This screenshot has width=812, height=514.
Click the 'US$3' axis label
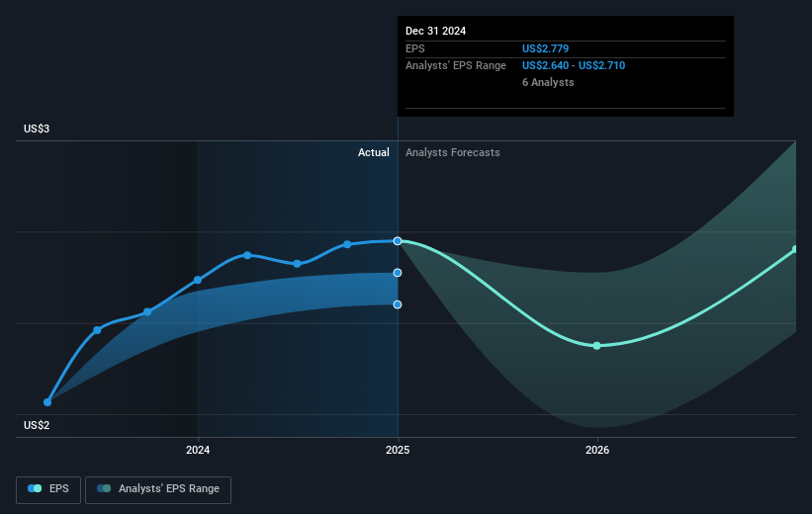tap(37, 128)
